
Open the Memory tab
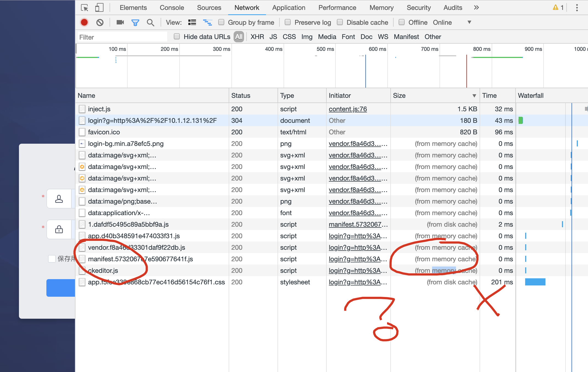(x=382, y=8)
